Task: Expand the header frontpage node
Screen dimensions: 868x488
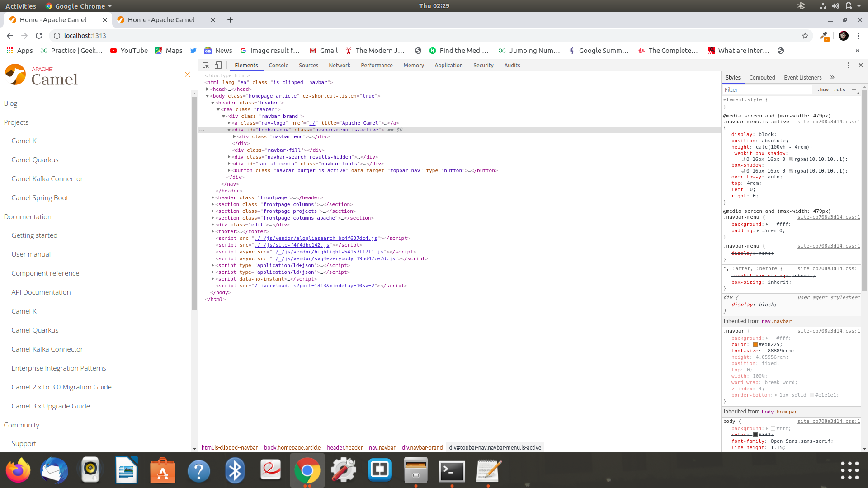Action: click(212, 197)
